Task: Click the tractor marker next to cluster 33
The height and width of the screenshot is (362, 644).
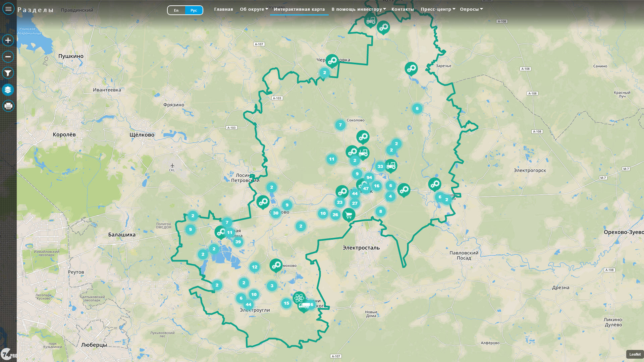Action: point(391,166)
